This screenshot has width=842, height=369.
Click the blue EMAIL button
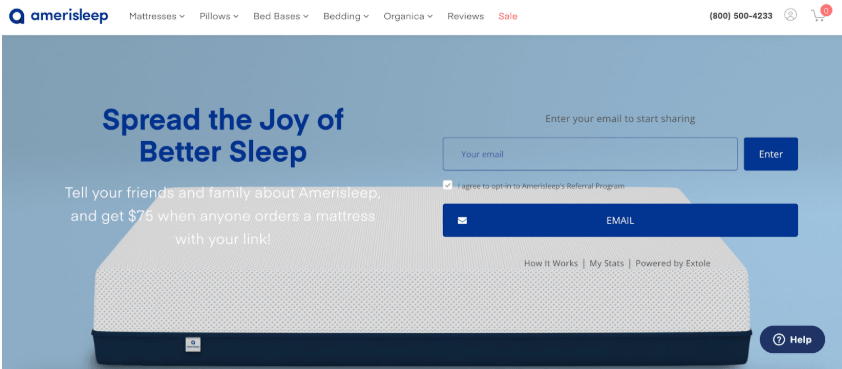coord(620,220)
